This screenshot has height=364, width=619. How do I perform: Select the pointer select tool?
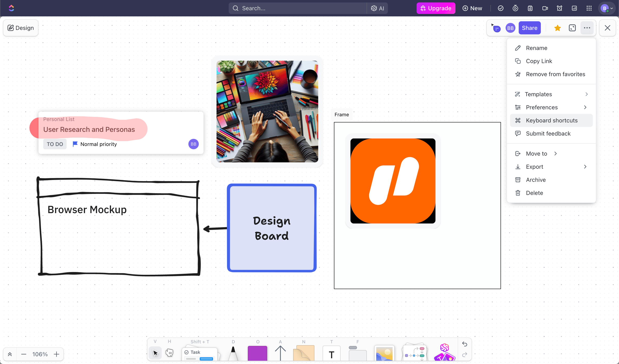pyautogui.click(x=155, y=353)
